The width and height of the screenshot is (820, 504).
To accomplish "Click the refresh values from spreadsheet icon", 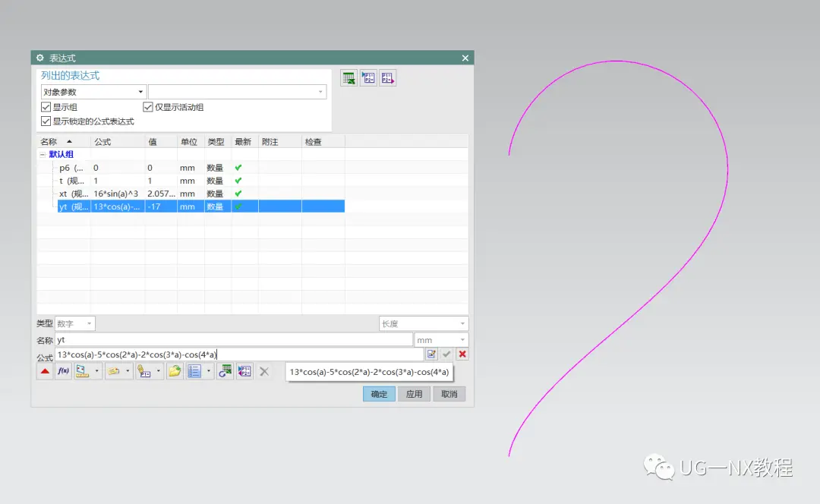I will tap(225, 372).
